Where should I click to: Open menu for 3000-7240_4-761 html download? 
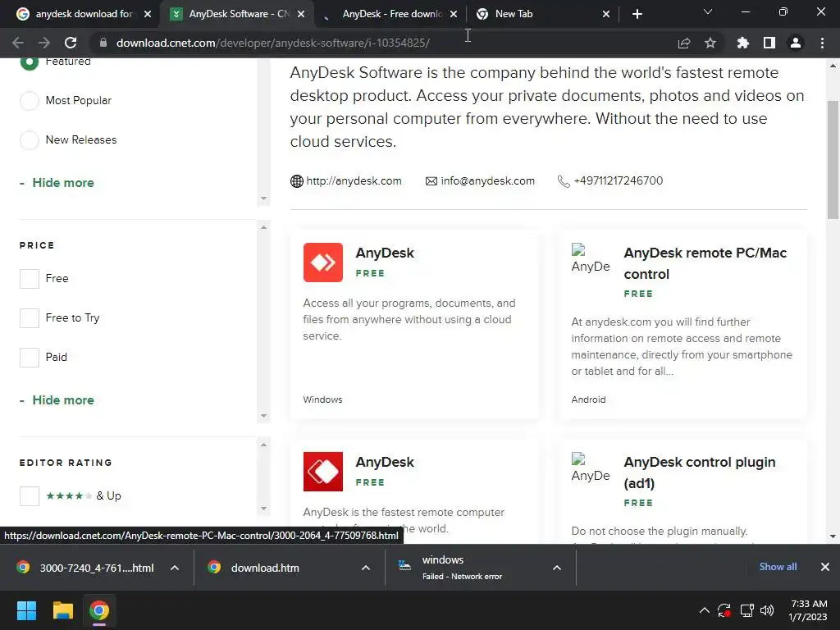[175, 568]
